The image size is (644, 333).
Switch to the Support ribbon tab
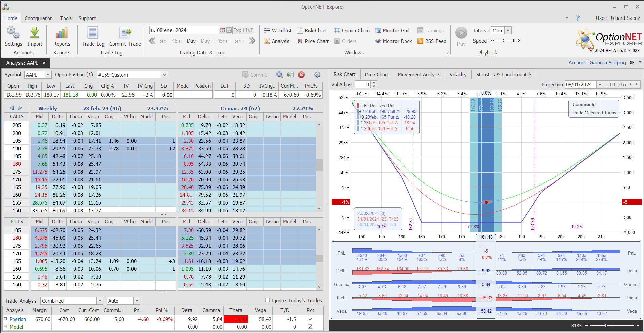(87, 18)
